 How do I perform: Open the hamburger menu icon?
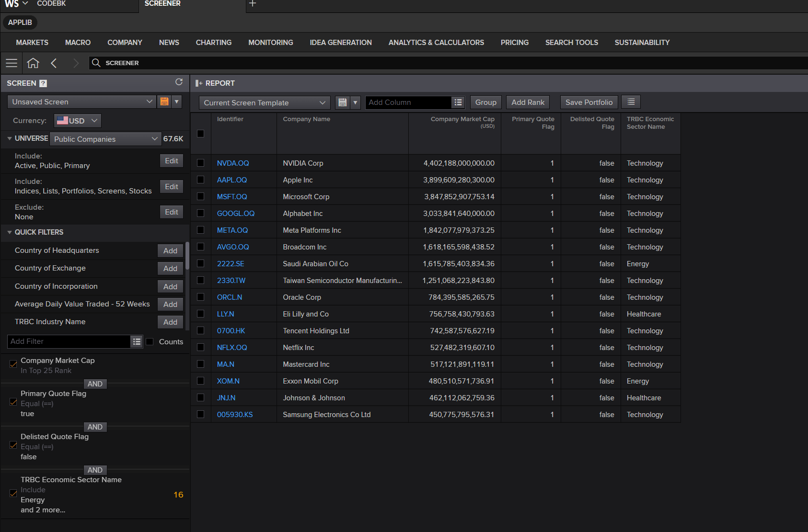tap(12, 63)
